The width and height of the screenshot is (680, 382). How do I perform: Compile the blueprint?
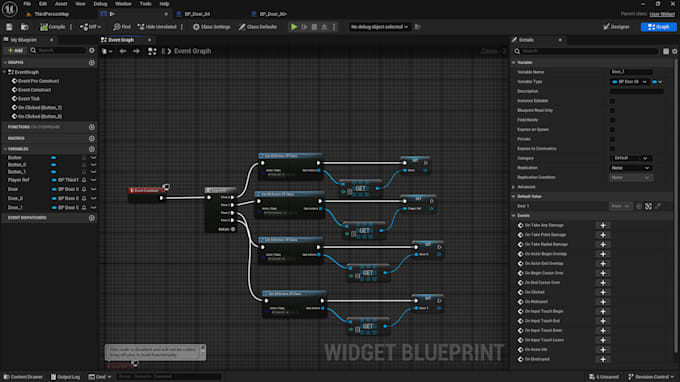pos(52,27)
